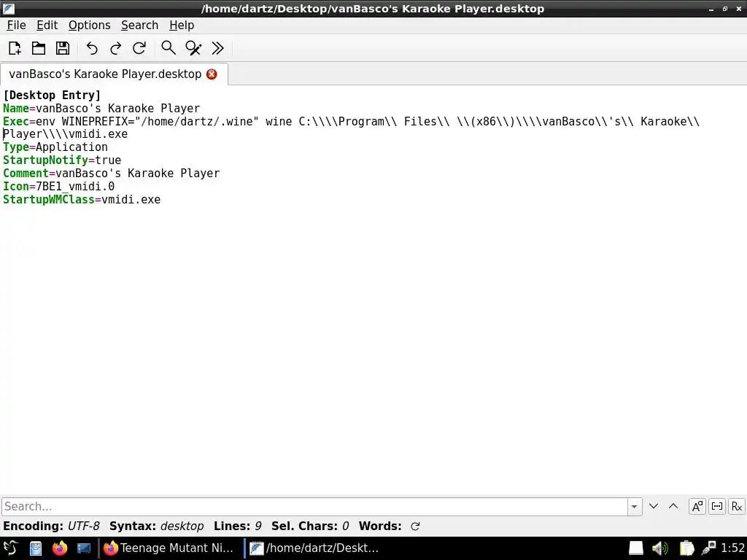Image resolution: width=747 pixels, height=560 pixels.
Task: Click the Icon=7BE1_vmidi.0 line
Action: pyautogui.click(x=58, y=187)
